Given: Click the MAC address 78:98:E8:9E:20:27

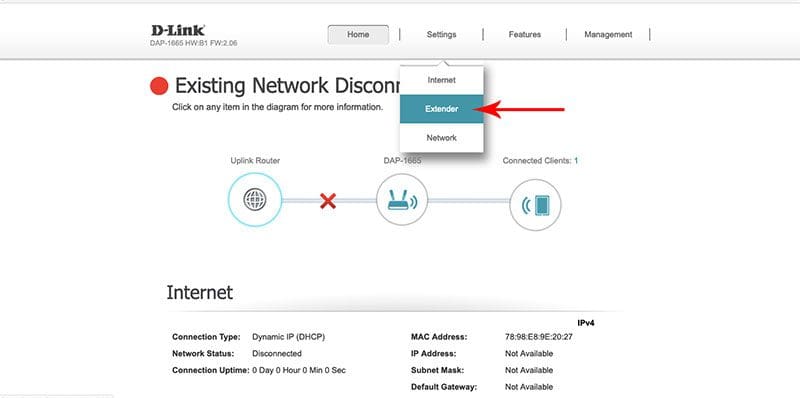Looking at the screenshot, I should pos(539,337).
